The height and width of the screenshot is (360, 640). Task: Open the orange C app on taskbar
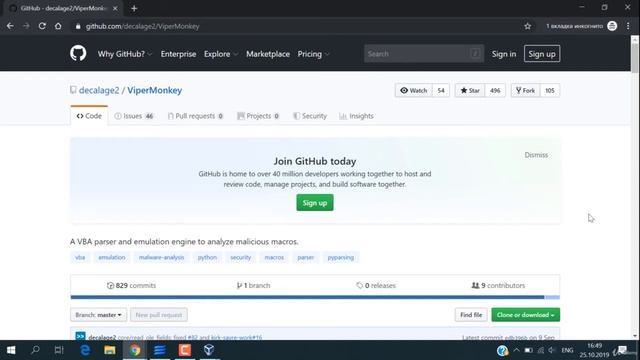tap(184, 350)
